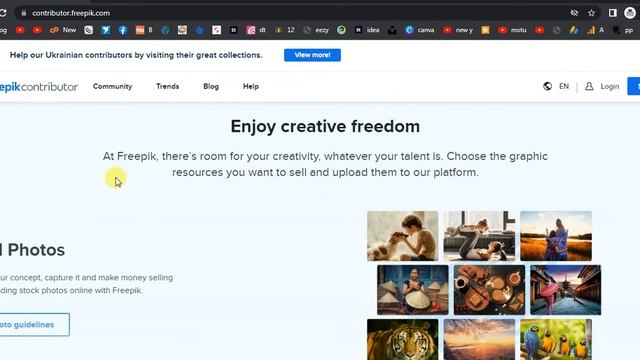Image resolution: width=640 pixels, height=360 pixels.
Task: Open the tiger photo thumbnail
Action: (x=402, y=340)
